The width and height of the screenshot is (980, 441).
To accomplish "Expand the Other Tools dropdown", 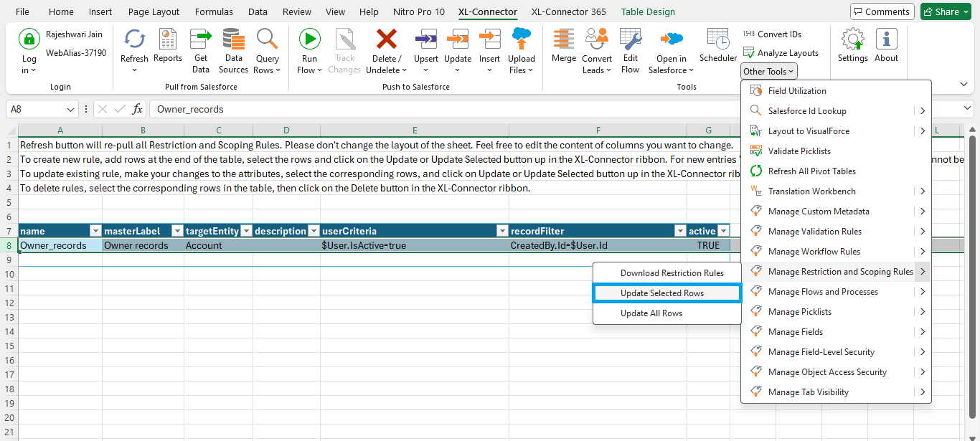I will [x=769, y=71].
